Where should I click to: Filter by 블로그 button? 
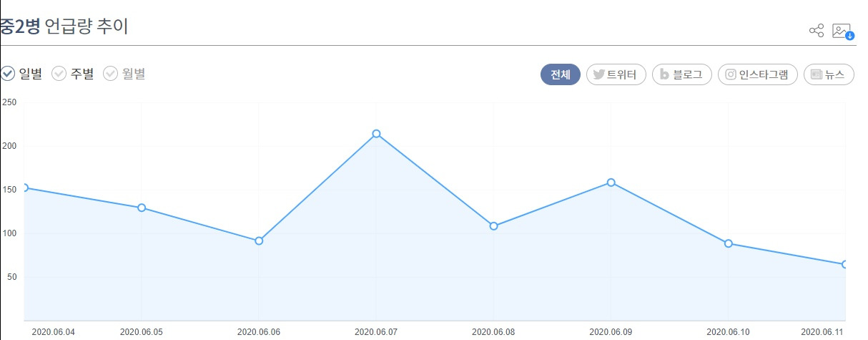tap(682, 74)
